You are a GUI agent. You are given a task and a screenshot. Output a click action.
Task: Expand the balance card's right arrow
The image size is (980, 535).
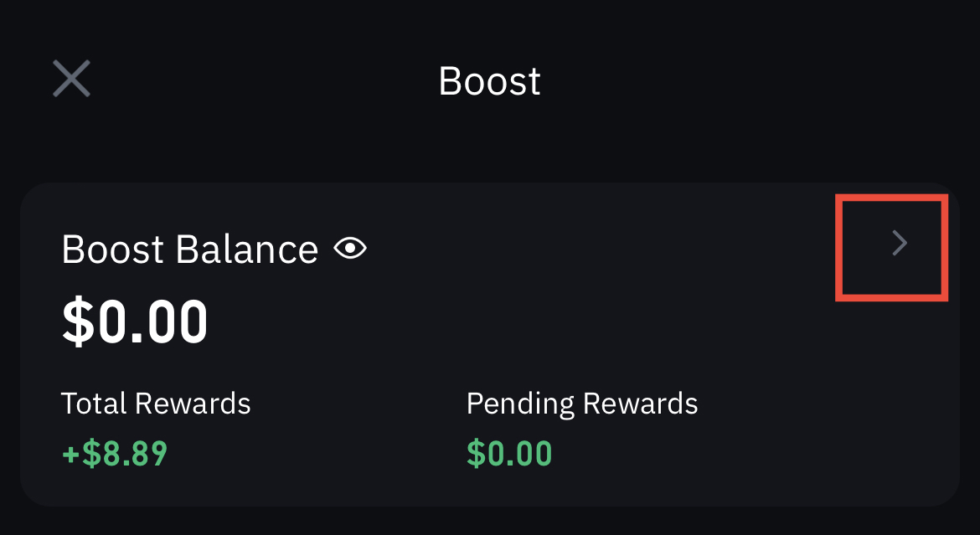(x=899, y=244)
